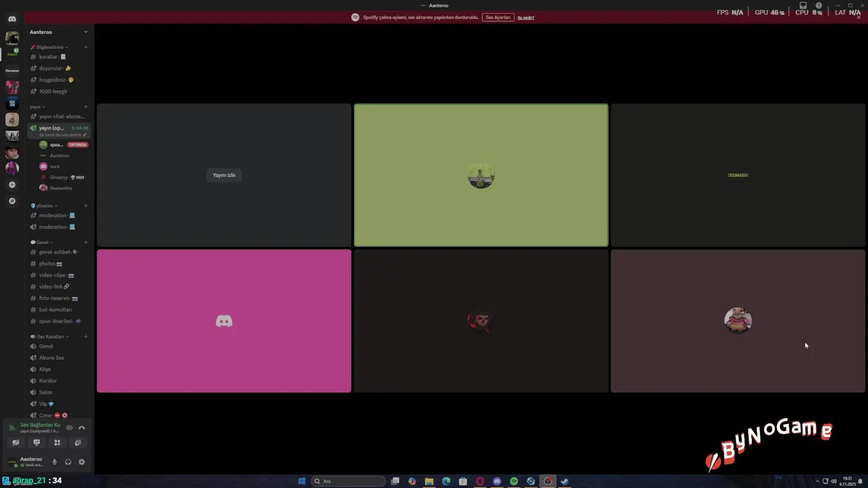868x488 pixels.
Task: Open the photos channel
Action: tap(59, 264)
